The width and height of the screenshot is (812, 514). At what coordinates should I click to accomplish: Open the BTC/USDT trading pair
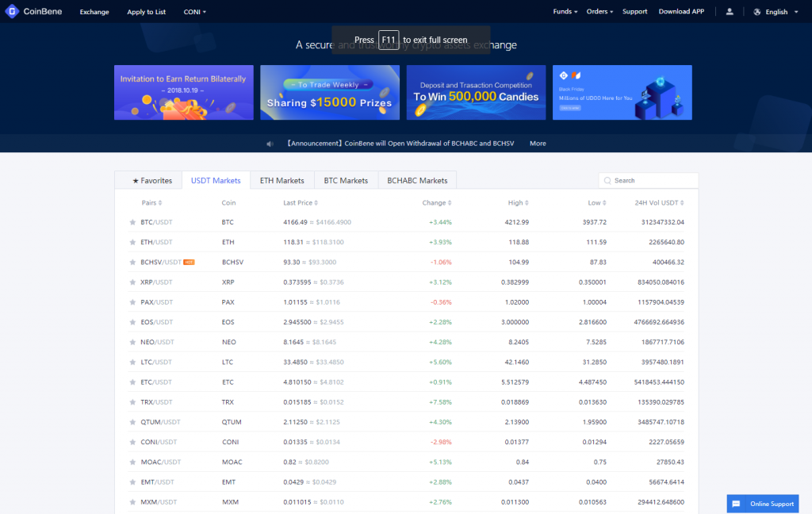click(156, 222)
